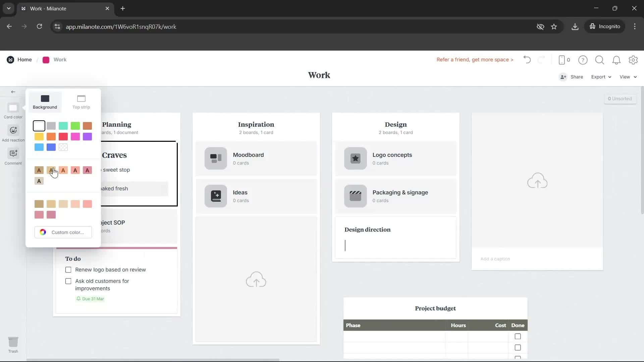Go to Home via the breadcrumb

pos(24,59)
